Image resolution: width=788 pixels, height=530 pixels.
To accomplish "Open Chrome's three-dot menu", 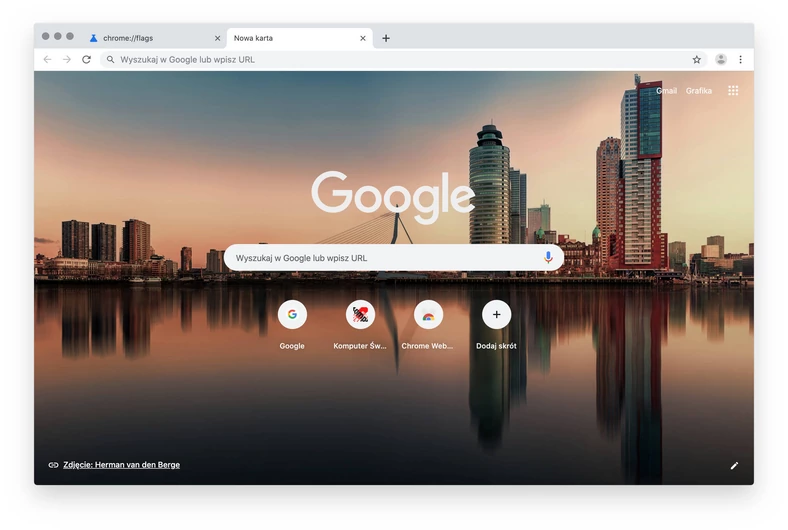I will coord(740,59).
